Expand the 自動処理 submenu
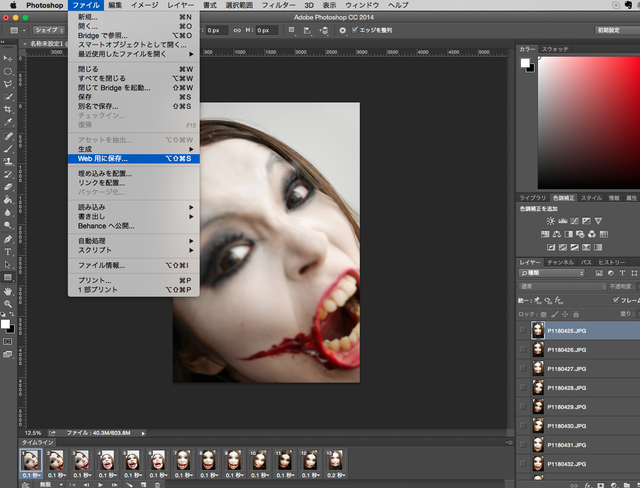Screen dimensions: 640x488 click(134, 241)
